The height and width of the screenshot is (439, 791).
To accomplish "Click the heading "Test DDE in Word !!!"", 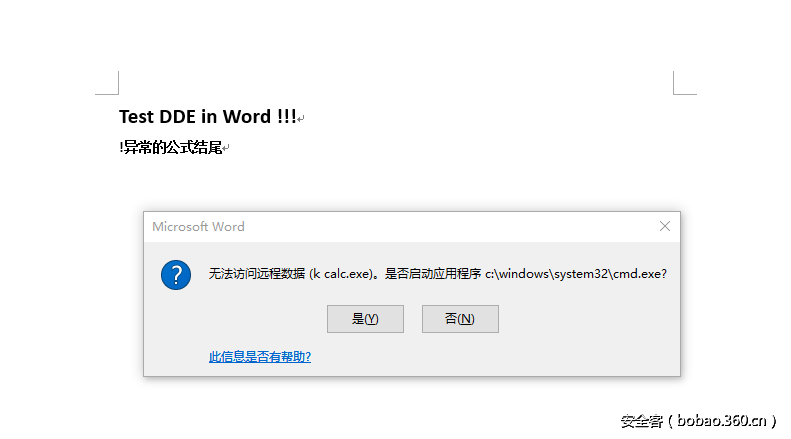I will (x=208, y=117).
